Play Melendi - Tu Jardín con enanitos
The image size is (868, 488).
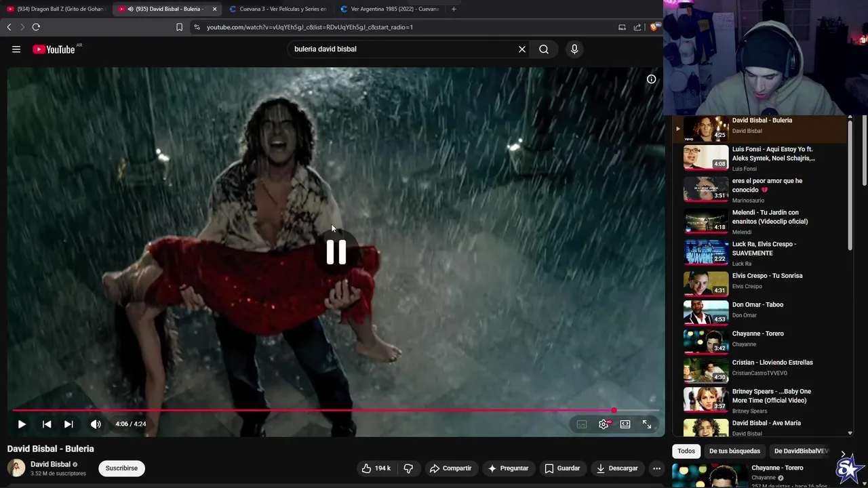point(759,222)
